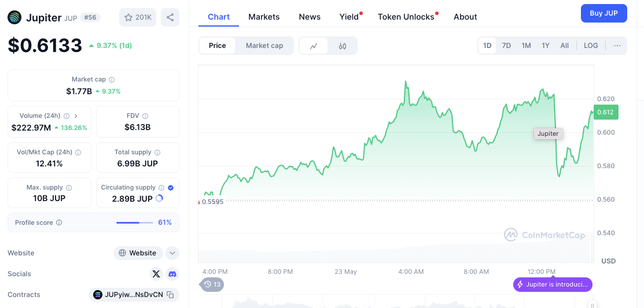Expand Volume (24h) details arrow

pos(76,116)
